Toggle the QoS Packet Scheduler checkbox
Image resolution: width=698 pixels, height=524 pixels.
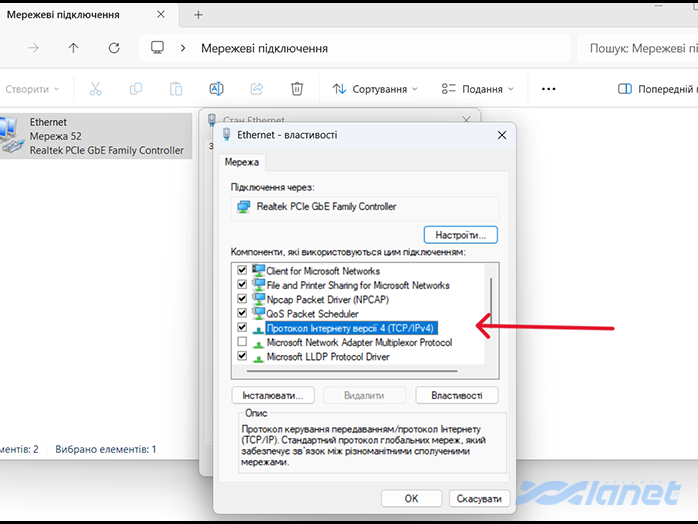(x=241, y=313)
